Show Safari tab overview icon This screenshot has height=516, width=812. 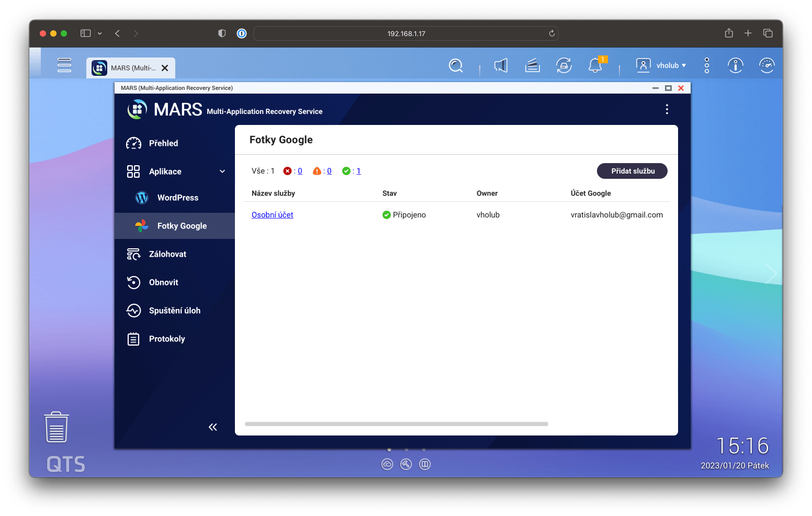click(768, 33)
